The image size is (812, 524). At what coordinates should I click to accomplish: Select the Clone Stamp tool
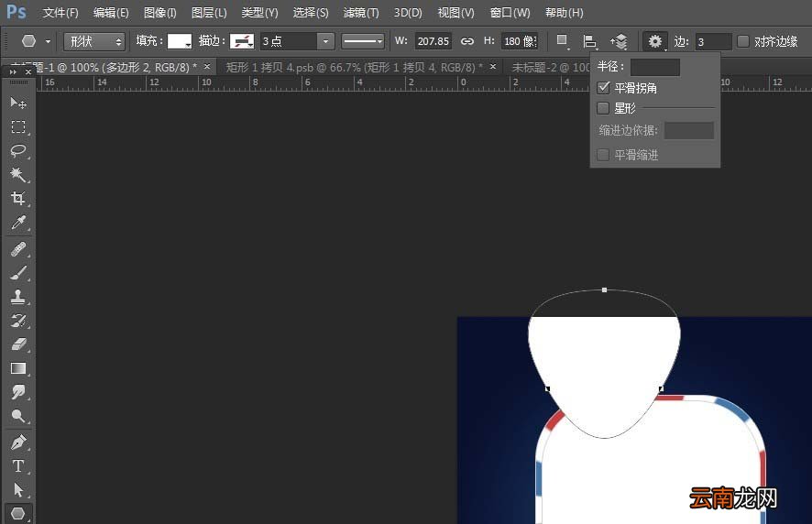pos(18,297)
